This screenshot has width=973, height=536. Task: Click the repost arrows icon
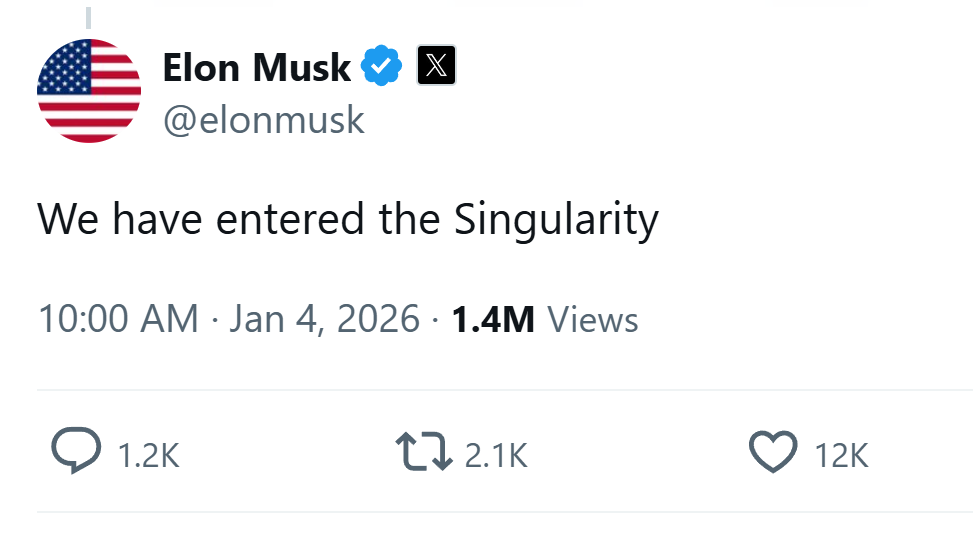click(424, 452)
